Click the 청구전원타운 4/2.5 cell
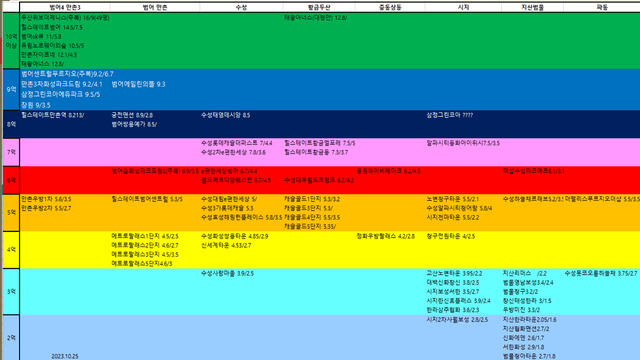The width and height of the screenshot is (640, 360). tap(451, 236)
